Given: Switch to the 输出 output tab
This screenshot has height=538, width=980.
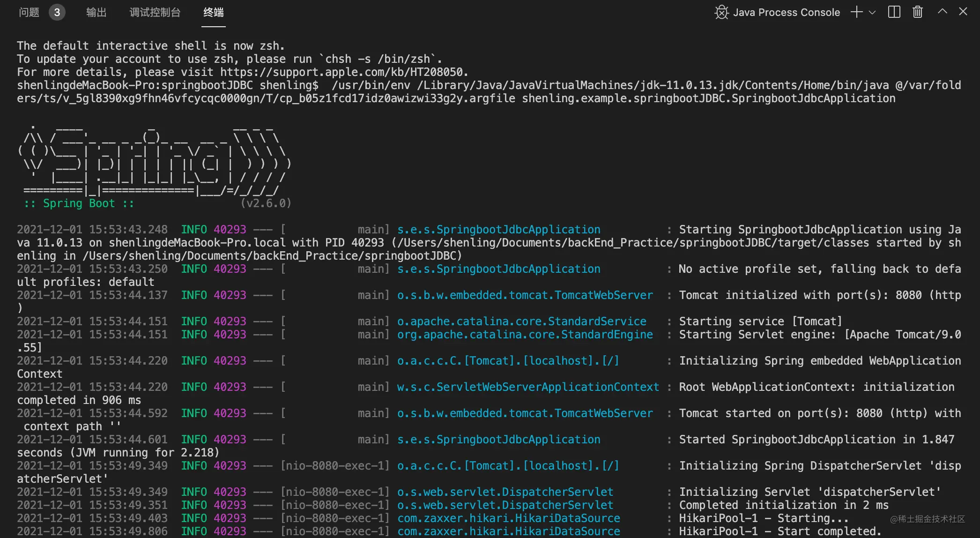Looking at the screenshot, I should click(x=96, y=12).
